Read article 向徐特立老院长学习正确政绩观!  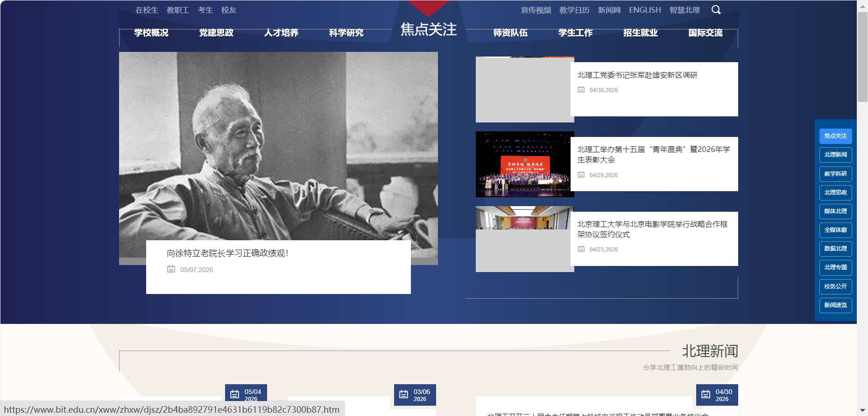point(227,253)
